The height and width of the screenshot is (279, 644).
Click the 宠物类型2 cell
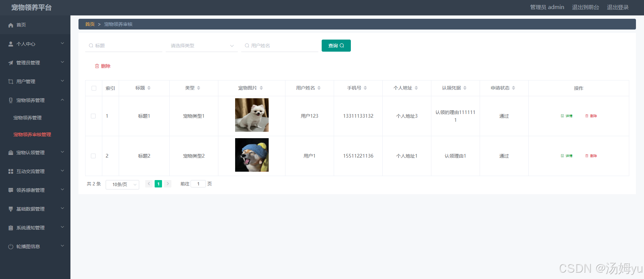point(194,156)
